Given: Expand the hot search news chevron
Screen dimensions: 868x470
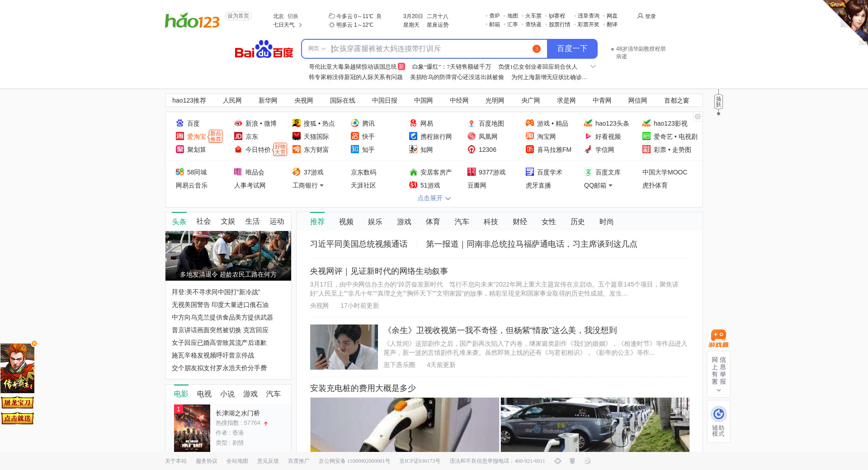Looking at the screenshot, I should coord(593,66).
